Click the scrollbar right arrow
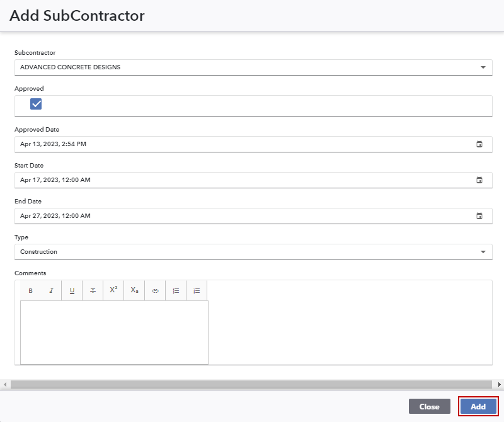The height and width of the screenshot is (422, 504). [x=499, y=384]
